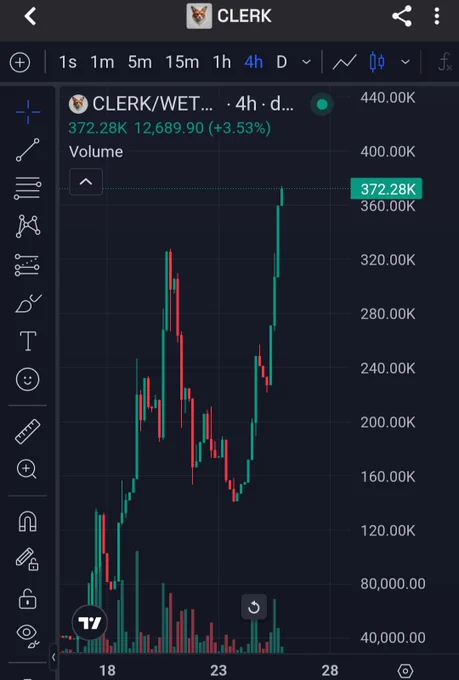Click the 18 date label on time axis
The height and width of the screenshot is (680, 459).
[107, 670]
